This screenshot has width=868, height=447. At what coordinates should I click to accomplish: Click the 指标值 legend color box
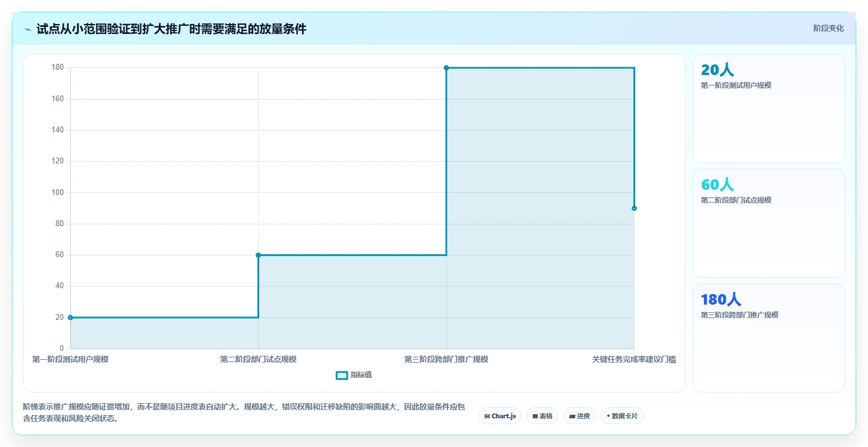point(341,376)
